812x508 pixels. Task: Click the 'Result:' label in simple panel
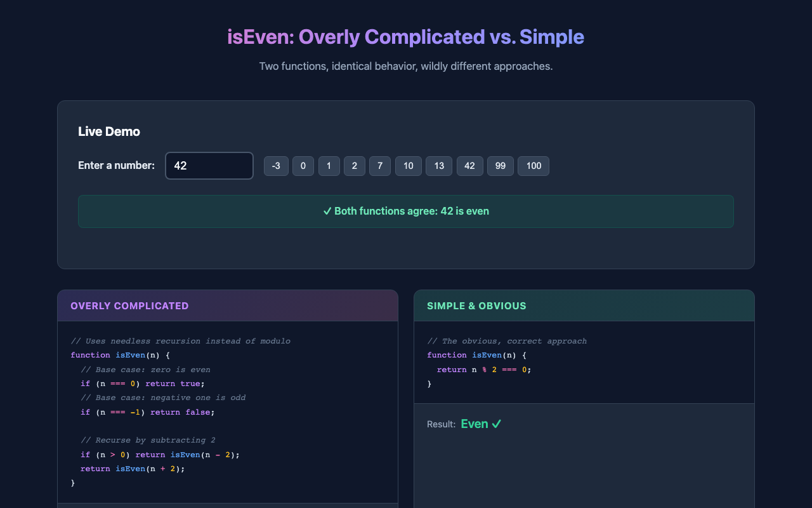(441, 424)
